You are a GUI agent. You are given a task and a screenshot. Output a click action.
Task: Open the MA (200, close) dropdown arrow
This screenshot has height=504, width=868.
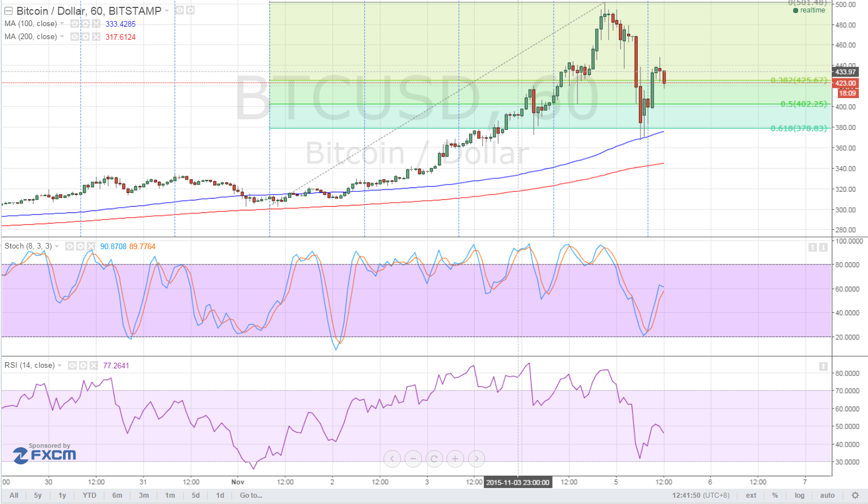click(62, 37)
